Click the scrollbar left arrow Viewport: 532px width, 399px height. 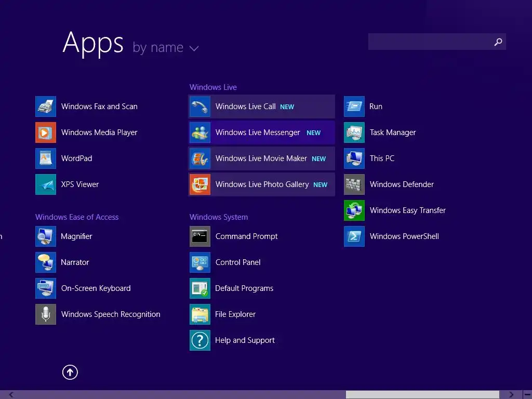click(x=11, y=395)
